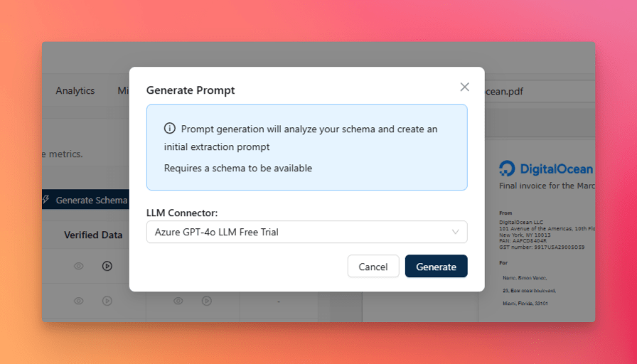Click the DigitalOcean logo in the invoice
The width and height of the screenshot is (637, 364).
tap(508, 168)
